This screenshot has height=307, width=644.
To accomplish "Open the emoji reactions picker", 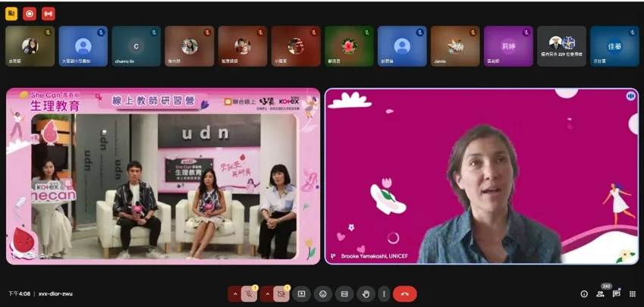I will pos(323,294).
